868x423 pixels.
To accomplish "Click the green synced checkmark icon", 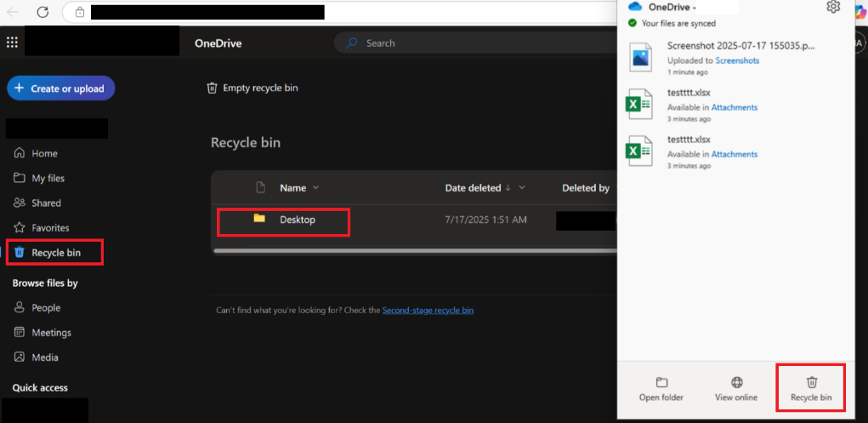I will [632, 23].
